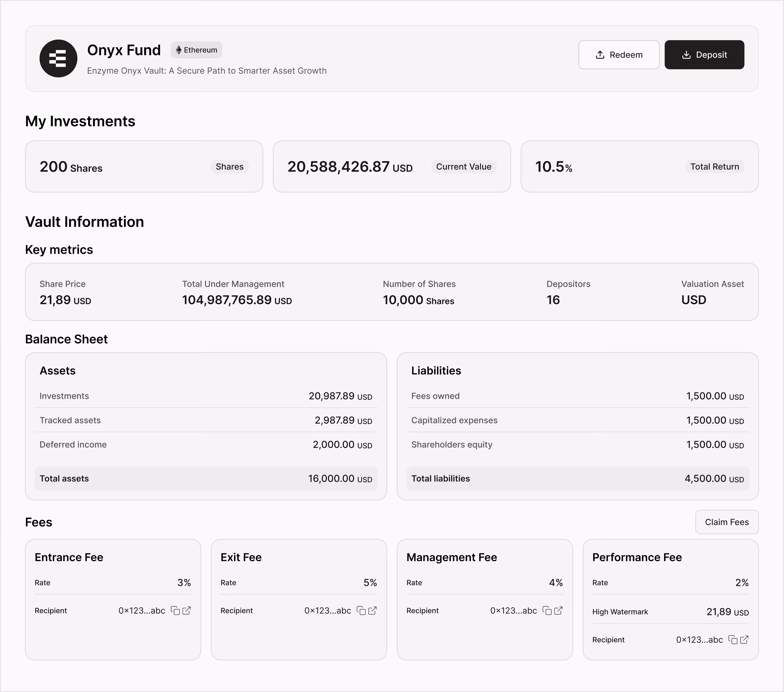Screen dimensions: 784x692
Task: Click the Total Return tag
Action: point(714,166)
